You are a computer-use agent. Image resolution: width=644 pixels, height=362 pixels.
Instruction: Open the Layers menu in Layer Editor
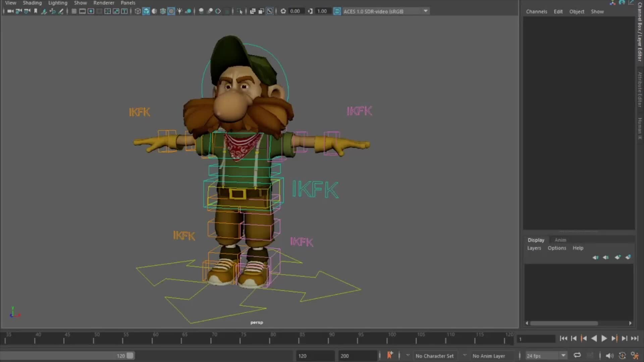coord(534,248)
